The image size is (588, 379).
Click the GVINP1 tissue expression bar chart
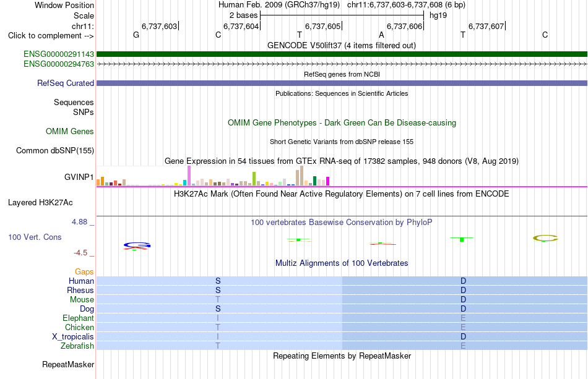[213, 176]
